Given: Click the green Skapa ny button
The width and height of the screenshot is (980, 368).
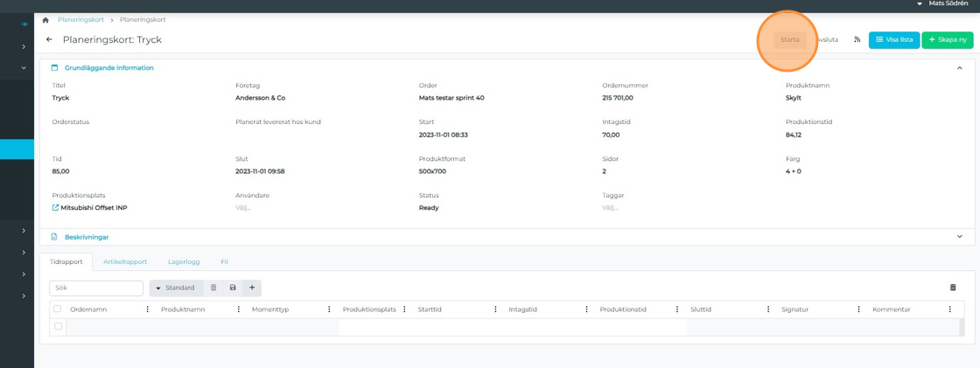Looking at the screenshot, I should click(947, 39).
